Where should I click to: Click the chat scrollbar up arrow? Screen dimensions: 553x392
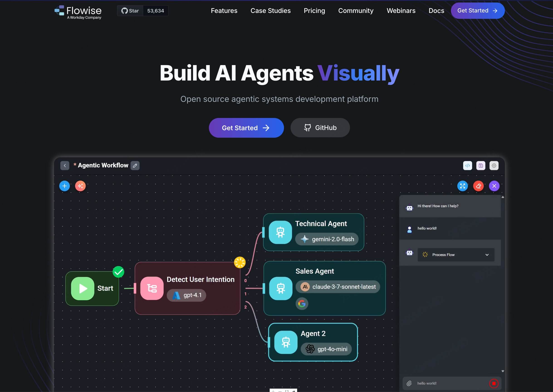click(x=503, y=197)
